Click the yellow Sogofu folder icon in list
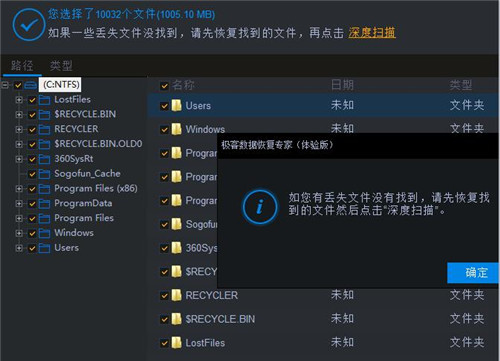This screenshot has height=361, width=500. [176, 224]
